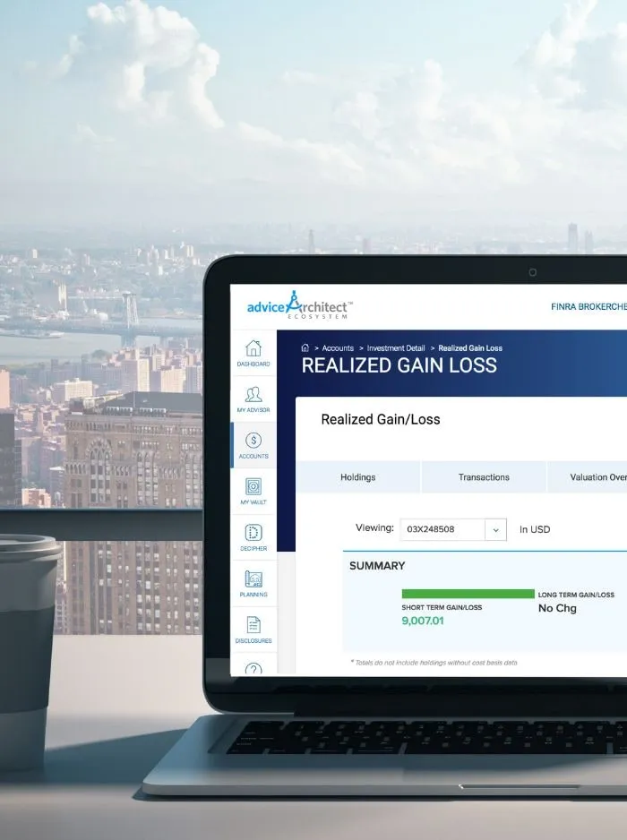Switch to the Valuation Over tab

coord(588,476)
